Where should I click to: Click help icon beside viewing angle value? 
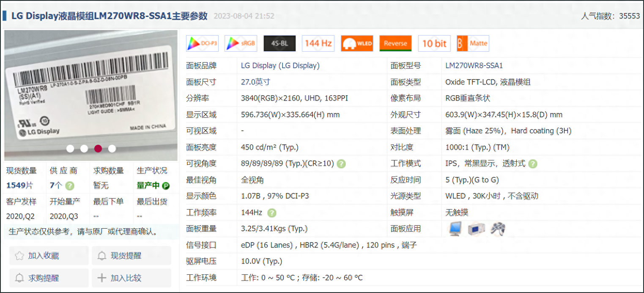(341, 164)
